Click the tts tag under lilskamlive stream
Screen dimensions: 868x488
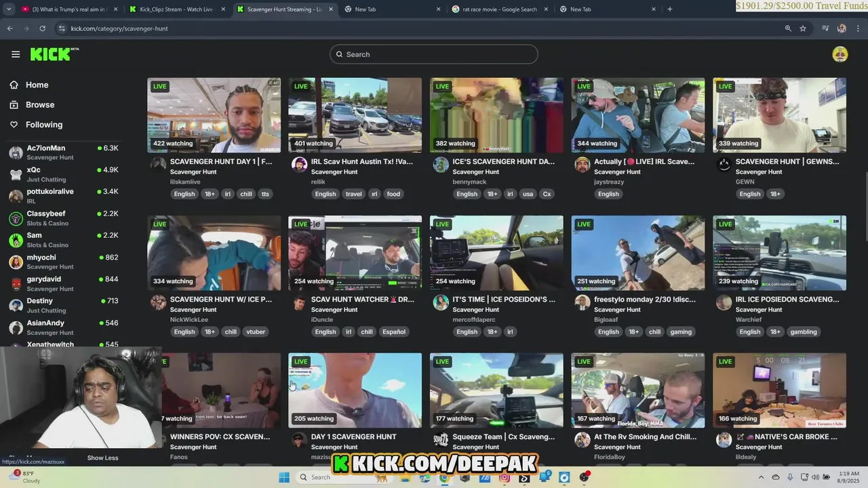click(x=265, y=194)
